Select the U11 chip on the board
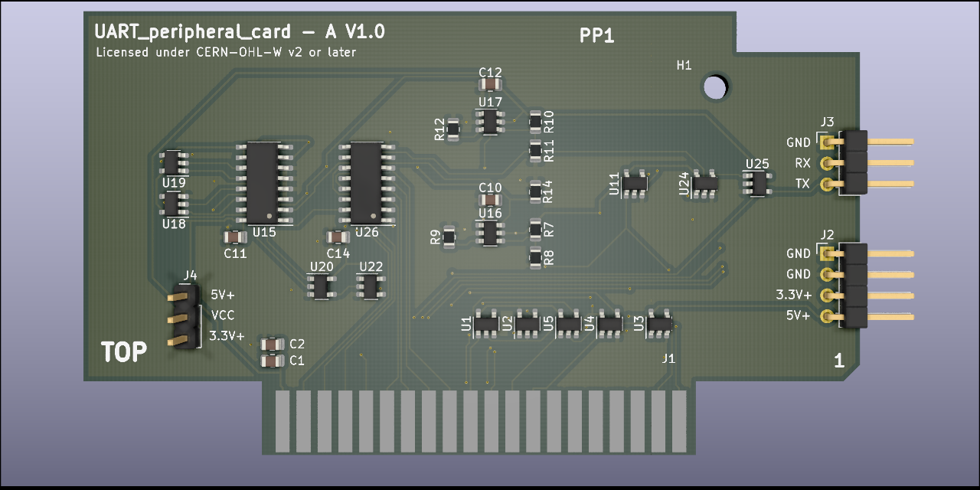The height and width of the screenshot is (490, 980). [x=633, y=184]
